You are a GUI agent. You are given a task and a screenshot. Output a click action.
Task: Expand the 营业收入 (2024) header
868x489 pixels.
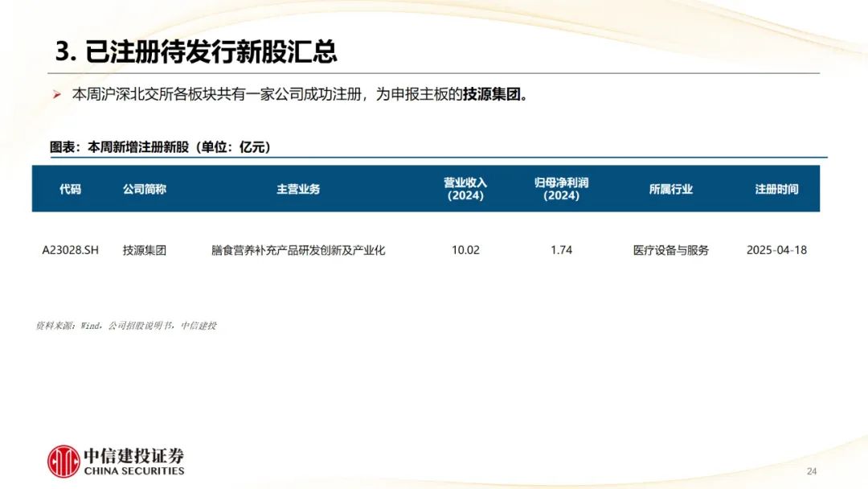pos(466,189)
